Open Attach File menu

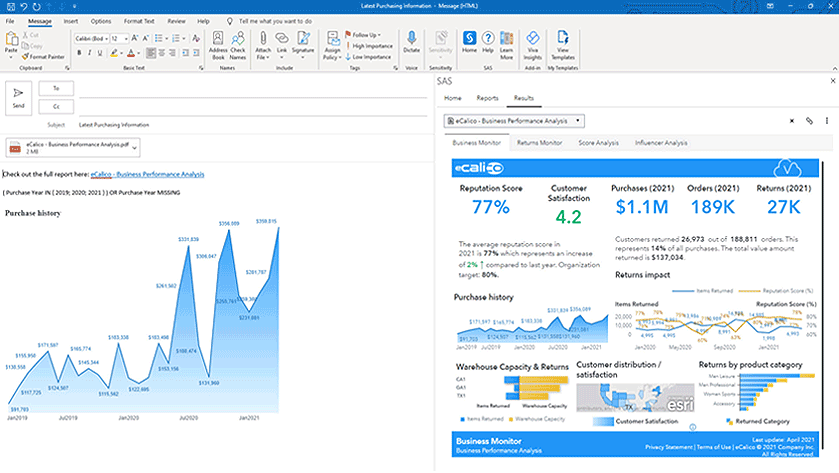click(263, 45)
